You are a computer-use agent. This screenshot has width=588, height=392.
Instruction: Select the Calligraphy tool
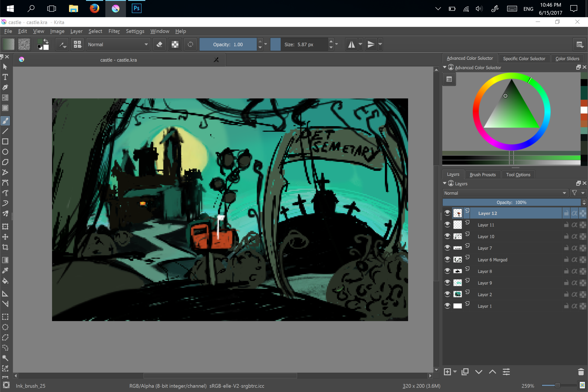coord(5,87)
